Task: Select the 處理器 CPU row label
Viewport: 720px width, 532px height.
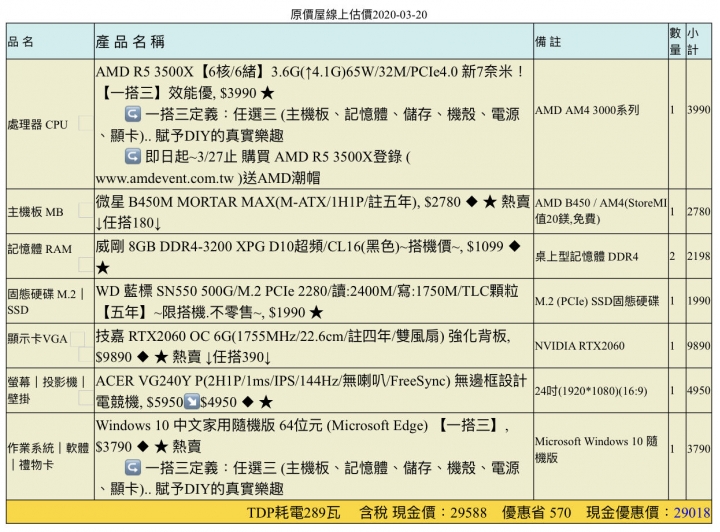Action: click(38, 124)
